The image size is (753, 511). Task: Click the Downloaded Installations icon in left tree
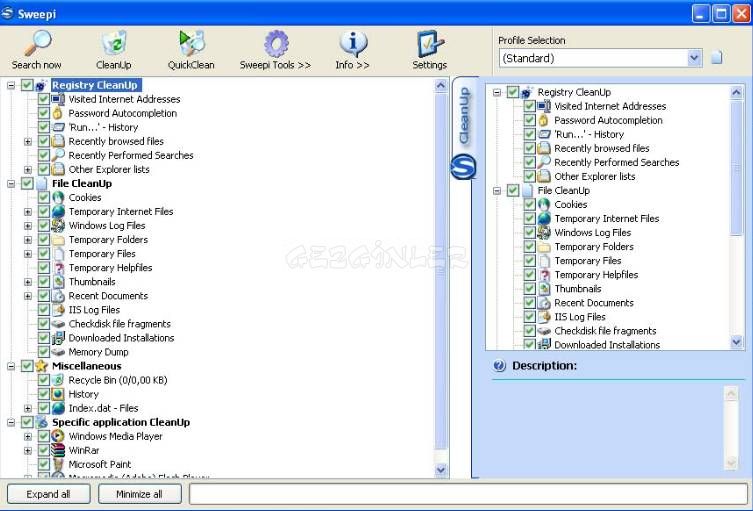pyautogui.click(x=58, y=338)
